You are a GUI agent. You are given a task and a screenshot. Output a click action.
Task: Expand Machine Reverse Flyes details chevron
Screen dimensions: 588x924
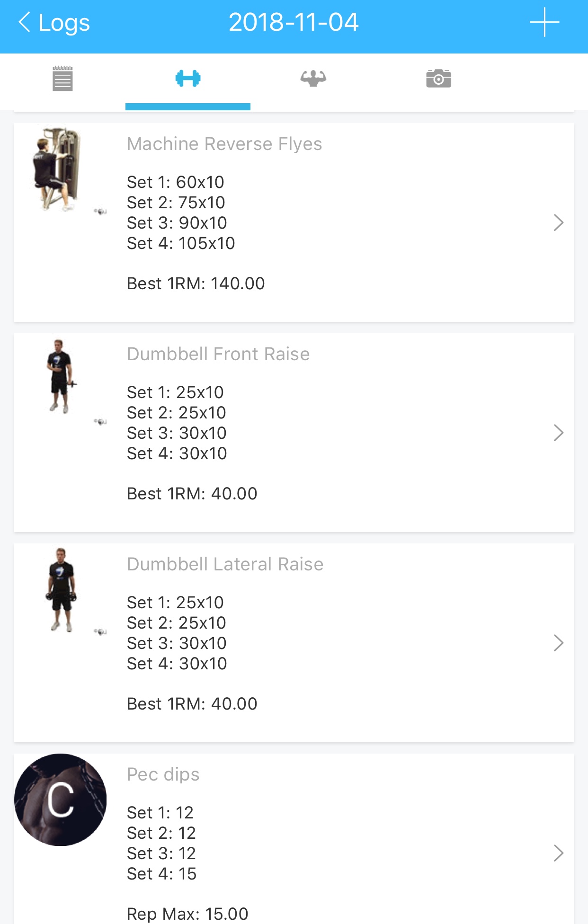click(x=559, y=222)
